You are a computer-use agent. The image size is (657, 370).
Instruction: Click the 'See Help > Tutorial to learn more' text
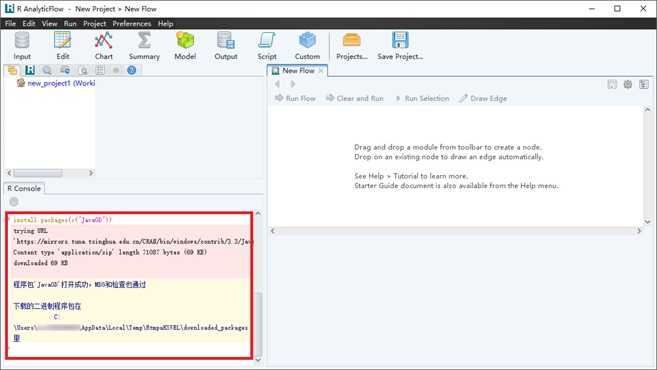411,176
